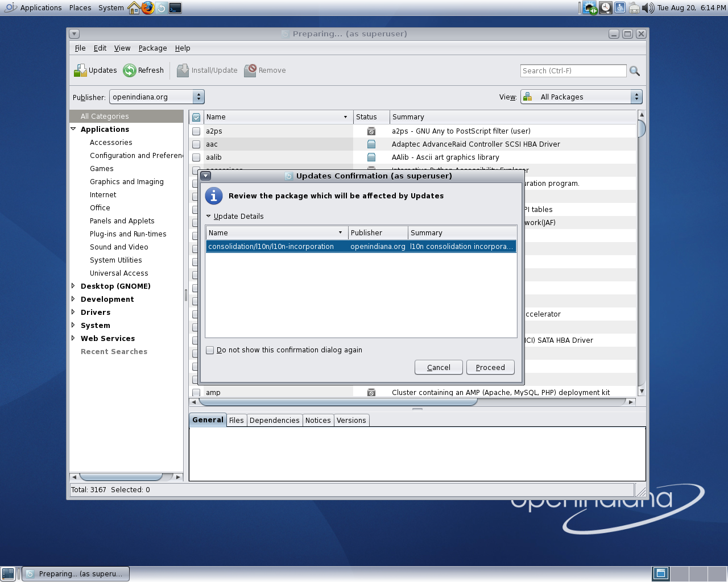Sort dialog list by Publisher column
This screenshot has height=582, width=728.
coord(378,233)
